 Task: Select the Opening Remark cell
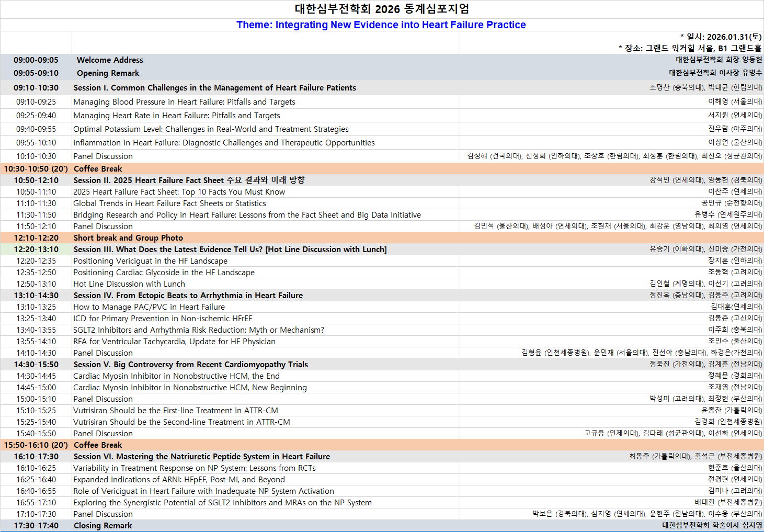(x=108, y=73)
